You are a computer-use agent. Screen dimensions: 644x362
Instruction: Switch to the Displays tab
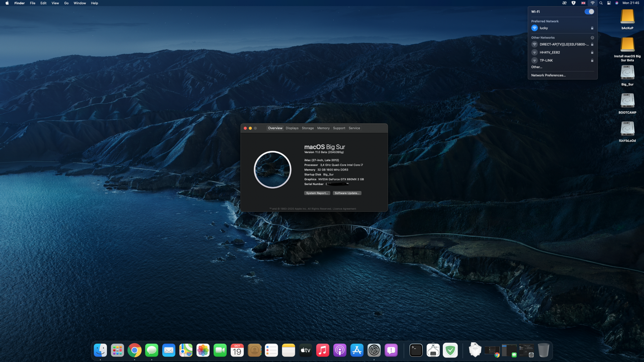[292, 128]
